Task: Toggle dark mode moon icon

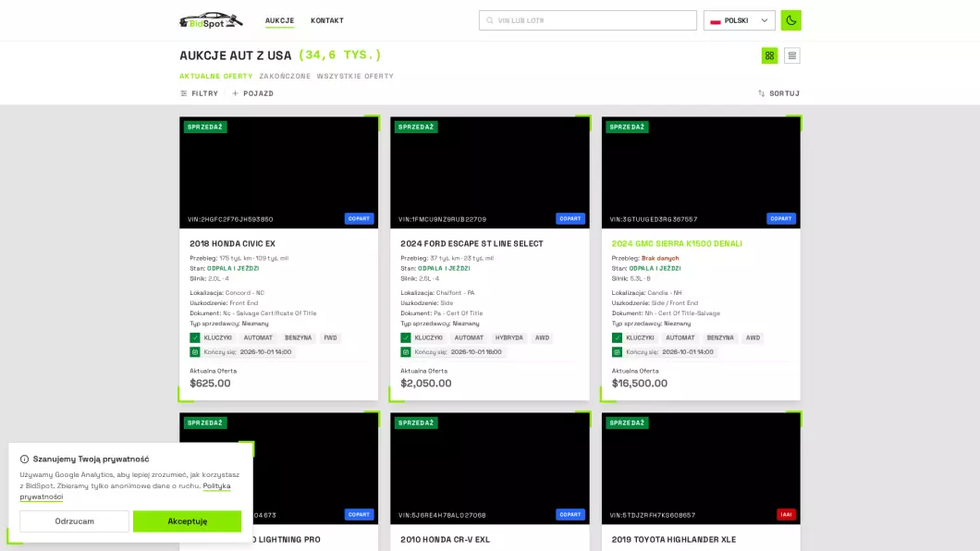Action: click(x=790, y=20)
